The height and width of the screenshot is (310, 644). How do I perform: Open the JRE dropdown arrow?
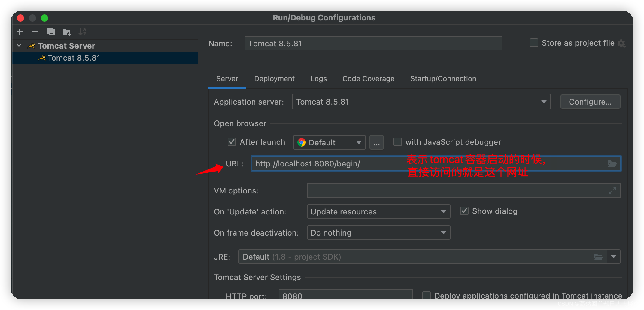[614, 257]
